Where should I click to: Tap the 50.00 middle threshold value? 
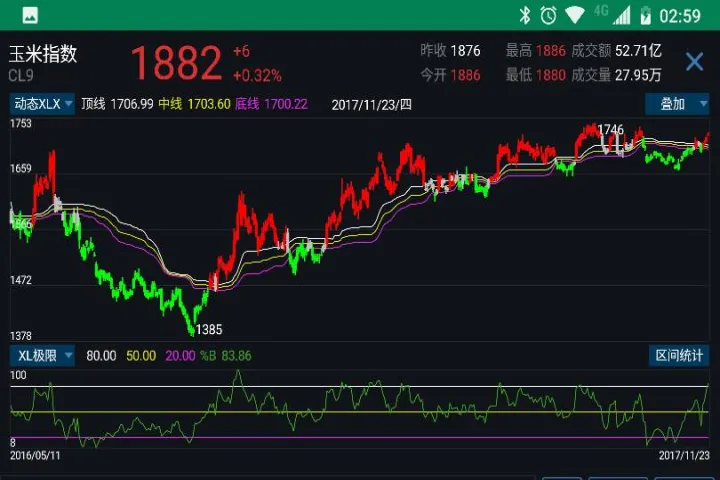pos(141,356)
